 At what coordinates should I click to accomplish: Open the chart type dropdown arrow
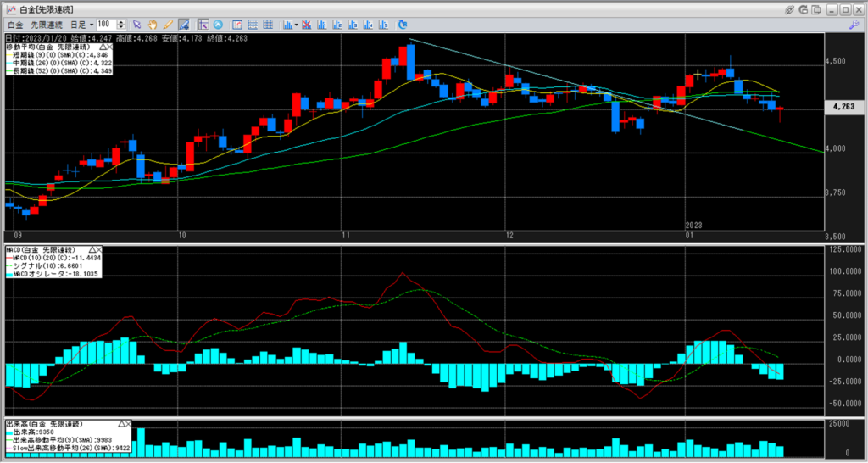click(296, 25)
